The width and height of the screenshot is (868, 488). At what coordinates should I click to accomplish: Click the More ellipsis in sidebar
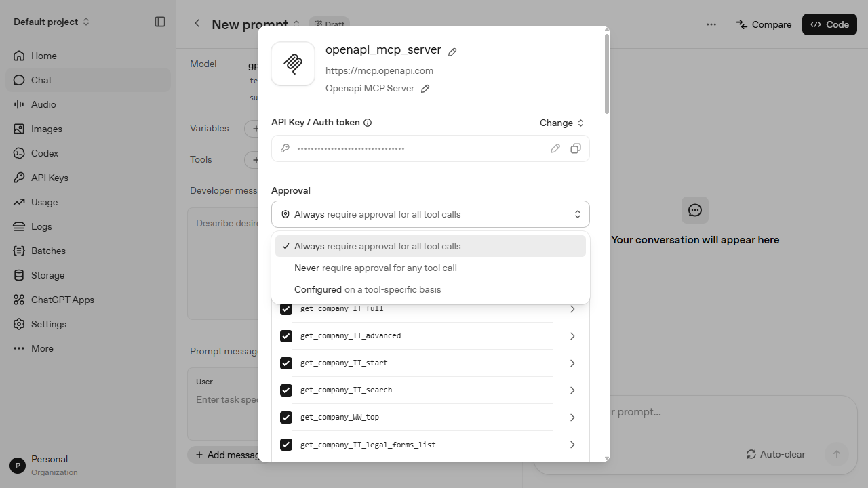coord(19,348)
